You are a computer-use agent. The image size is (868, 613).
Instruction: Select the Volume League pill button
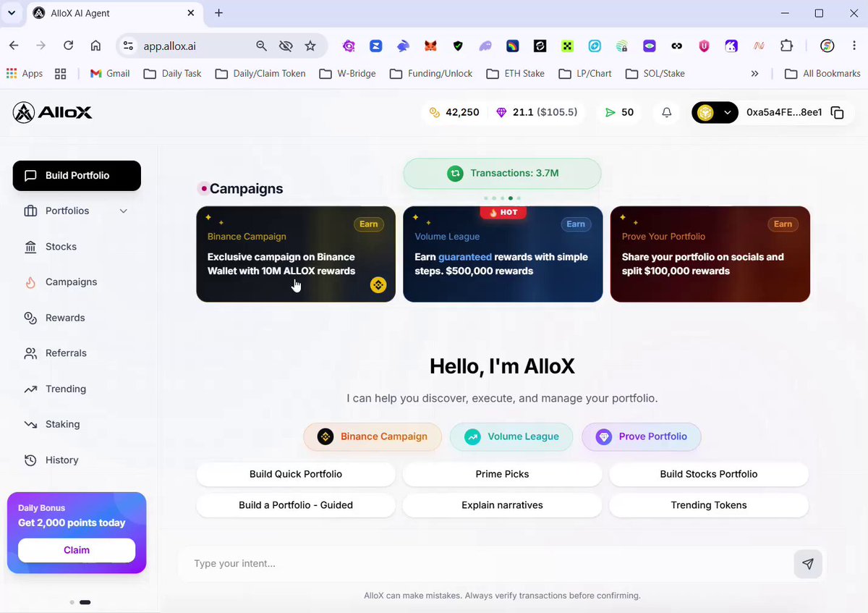click(511, 436)
